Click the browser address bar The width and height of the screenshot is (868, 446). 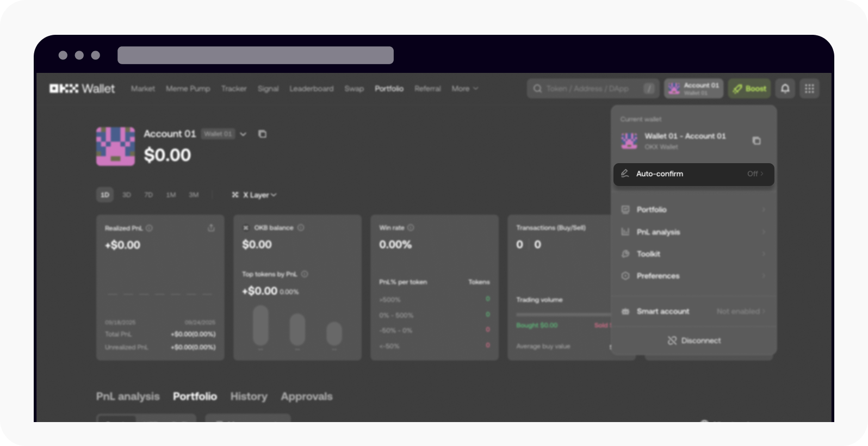(x=256, y=55)
